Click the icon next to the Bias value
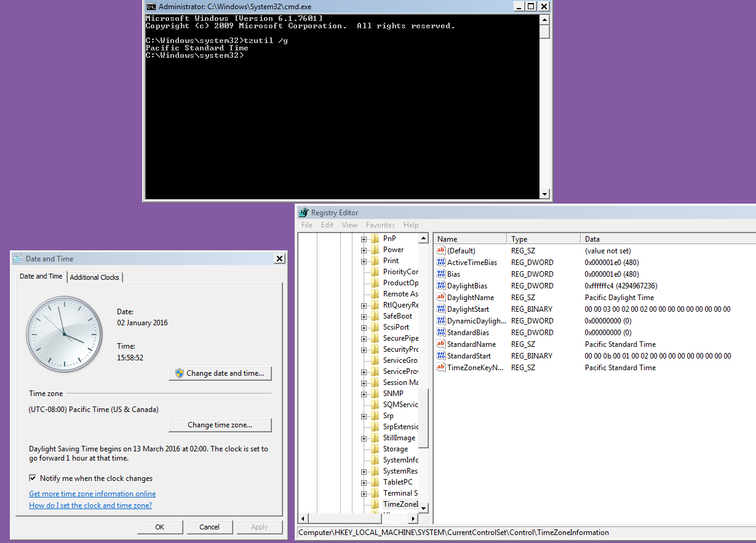The width and height of the screenshot is (756, 543). click(x=440, y=274)
